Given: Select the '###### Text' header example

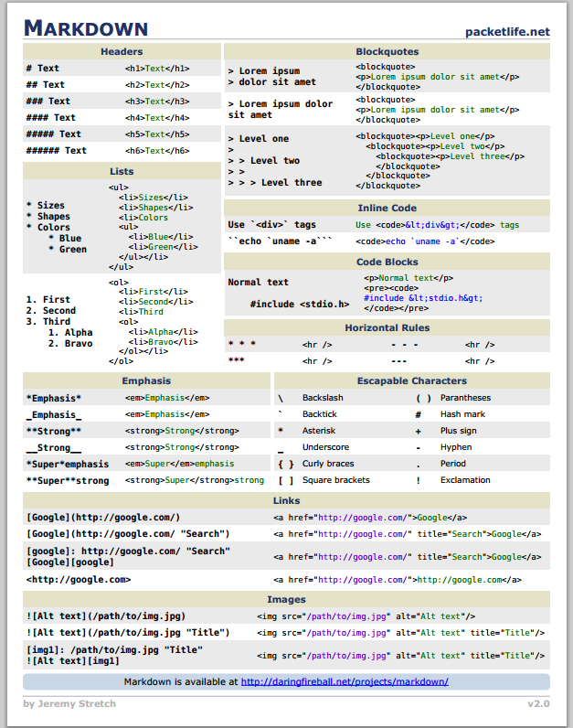Looking at the screenshot, I should [x=57, y=151].
